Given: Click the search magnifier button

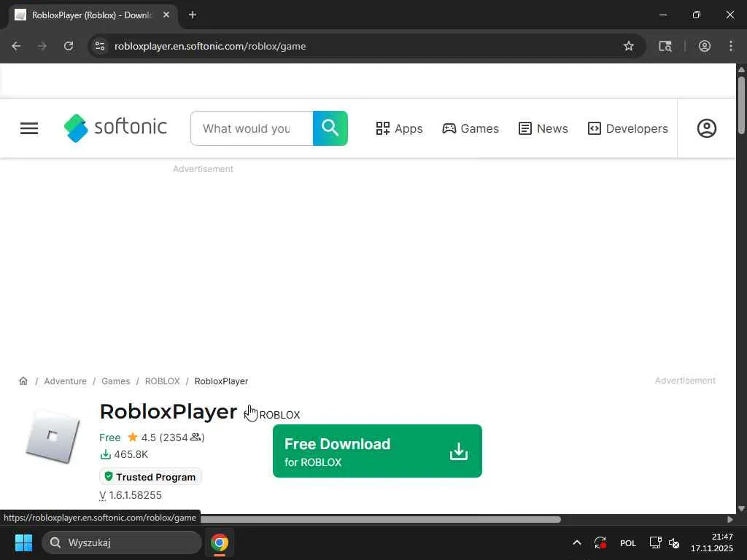Looking at the screenshot, I should [x=330, y=128].
